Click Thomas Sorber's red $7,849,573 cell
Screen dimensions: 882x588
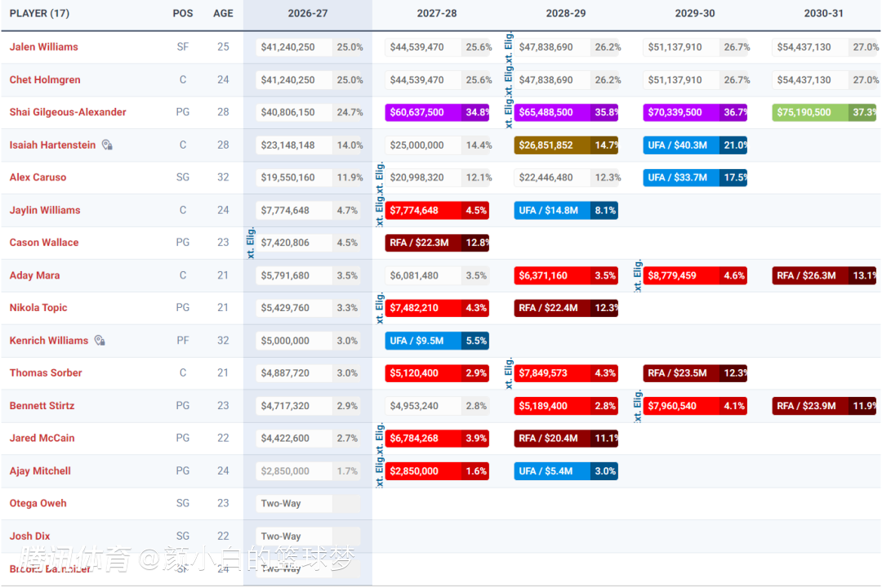coord(566,373)
